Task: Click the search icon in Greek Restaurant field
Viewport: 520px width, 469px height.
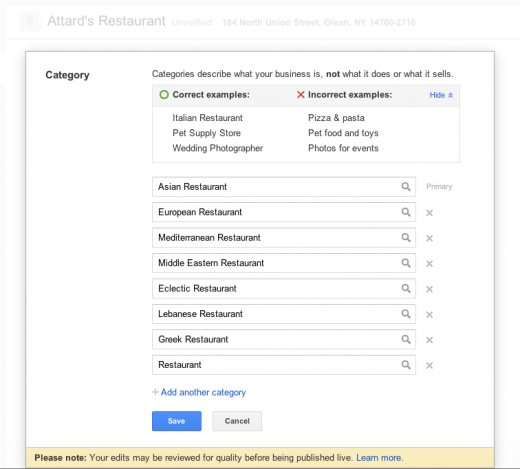Action: tap(406, 339)
